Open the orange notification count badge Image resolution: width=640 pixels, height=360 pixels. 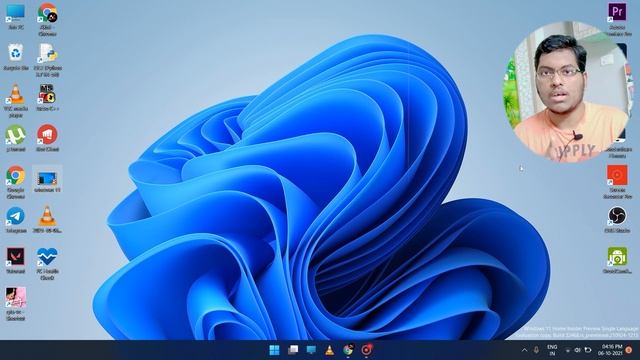629,350
